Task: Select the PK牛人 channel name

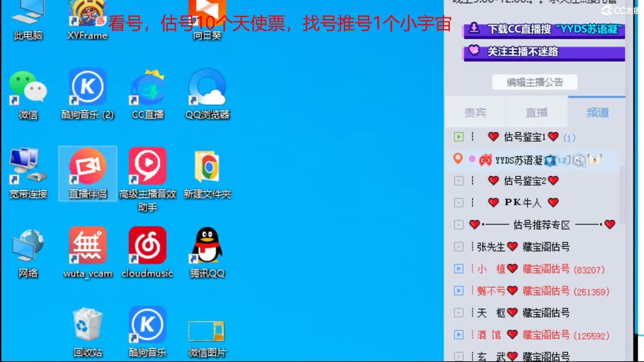Action: click(x=523, y=203)
